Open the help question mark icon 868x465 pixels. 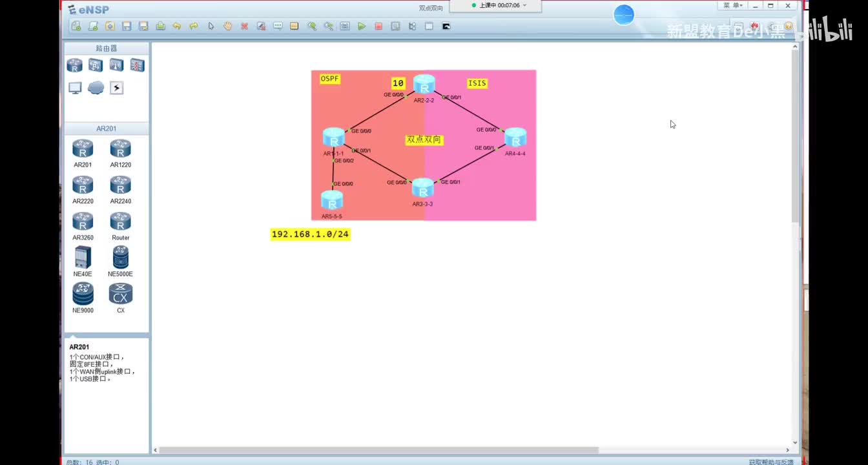(788, 26)
